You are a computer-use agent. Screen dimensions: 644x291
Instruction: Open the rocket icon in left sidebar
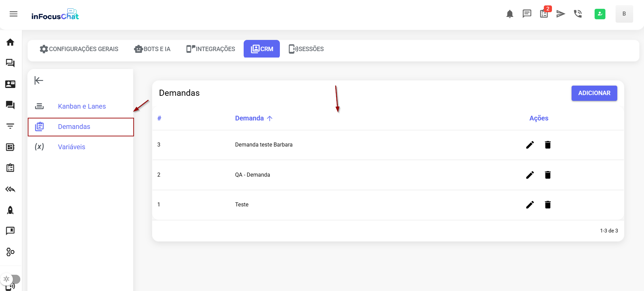tap(10, 210)
